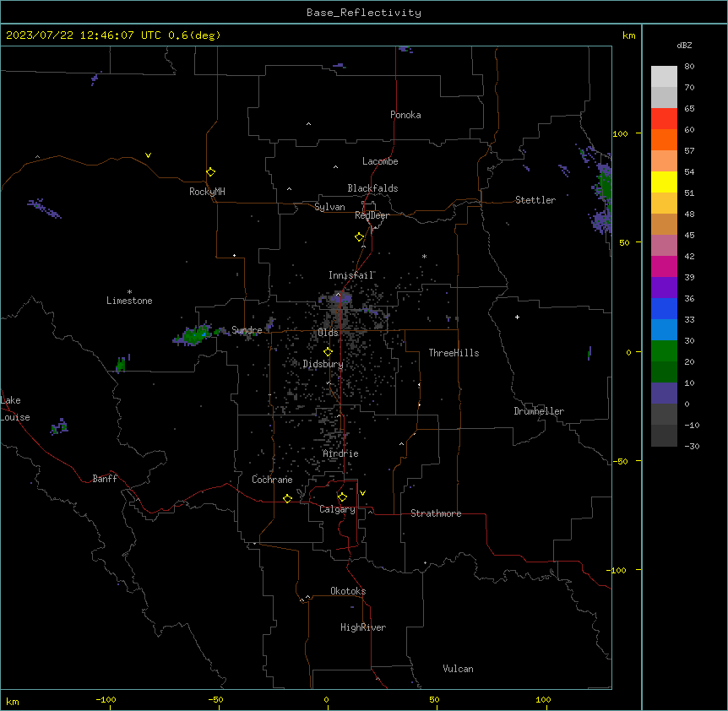Screen dimensions: 728x711
Task: Click the -100 tick label on bottom axis
Action: (106, 699)
